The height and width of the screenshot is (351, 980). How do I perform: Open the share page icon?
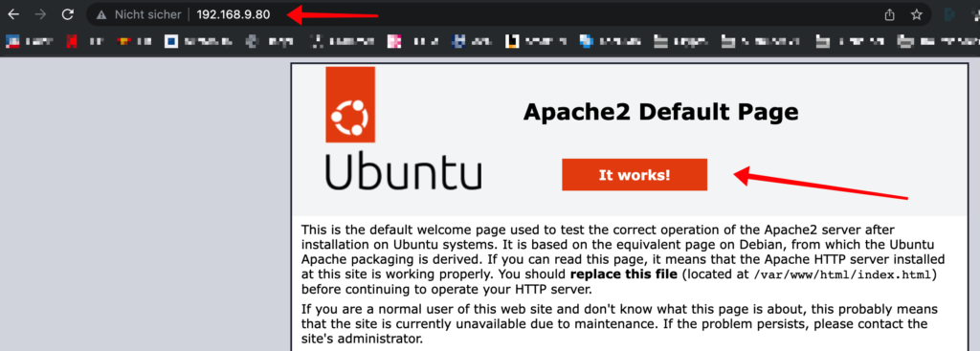[889, 14]
